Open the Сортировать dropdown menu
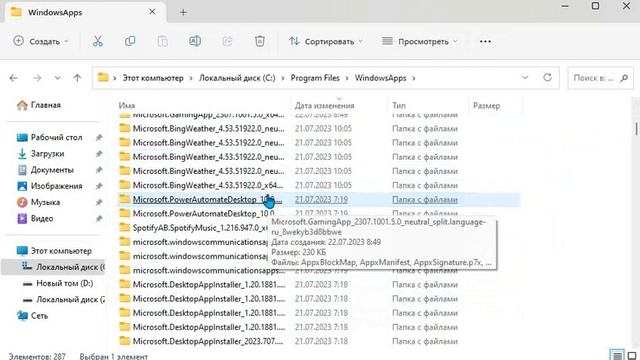Viewport: 640px width, 360px height. tap(326, 41)
